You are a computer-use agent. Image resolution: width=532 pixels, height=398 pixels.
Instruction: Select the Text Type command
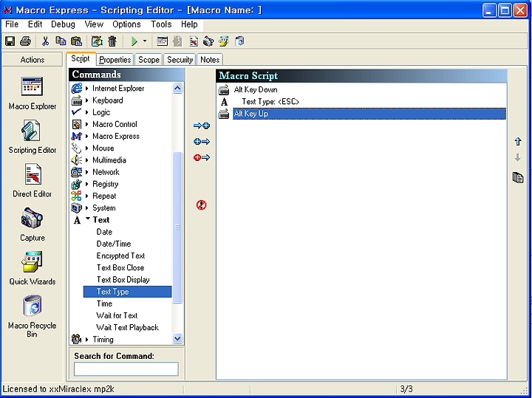click(128, 292)
